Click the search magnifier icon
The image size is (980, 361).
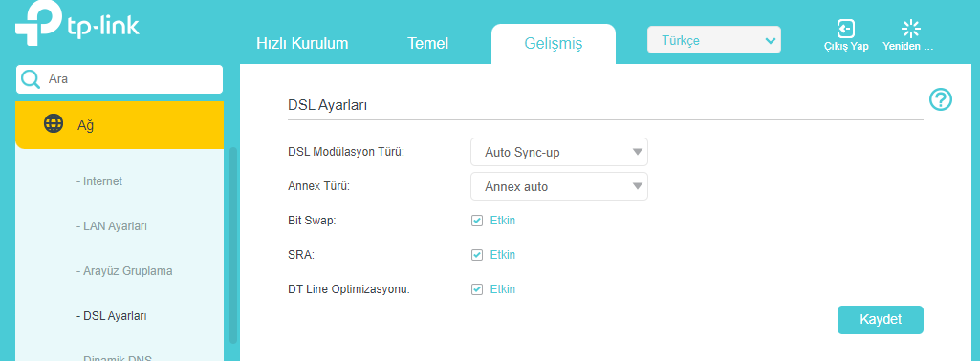pos(30,79)
